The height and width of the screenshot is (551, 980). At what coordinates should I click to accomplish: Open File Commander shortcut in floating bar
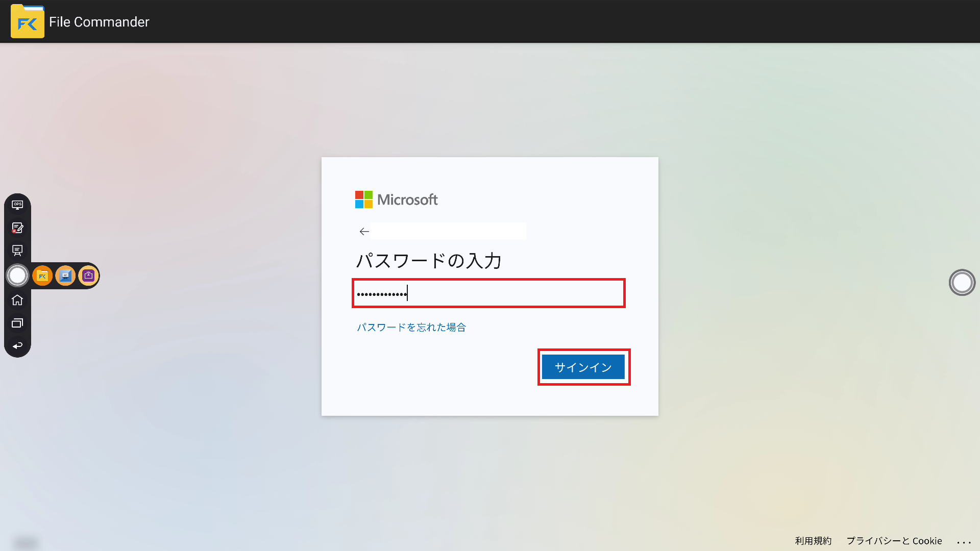tap(42, 275)
